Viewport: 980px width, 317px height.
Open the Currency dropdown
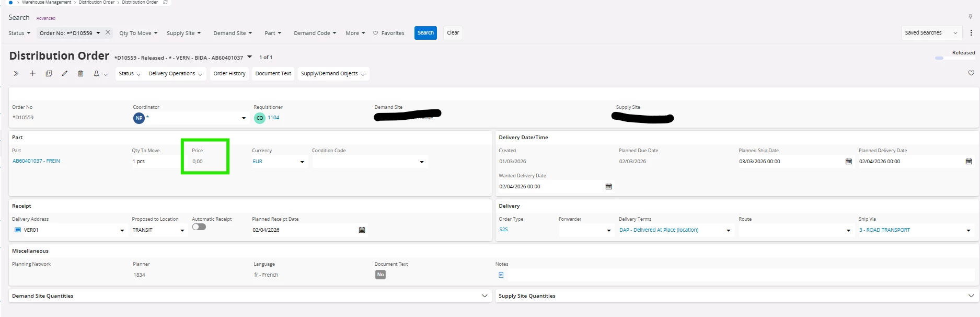click(302, 162)
